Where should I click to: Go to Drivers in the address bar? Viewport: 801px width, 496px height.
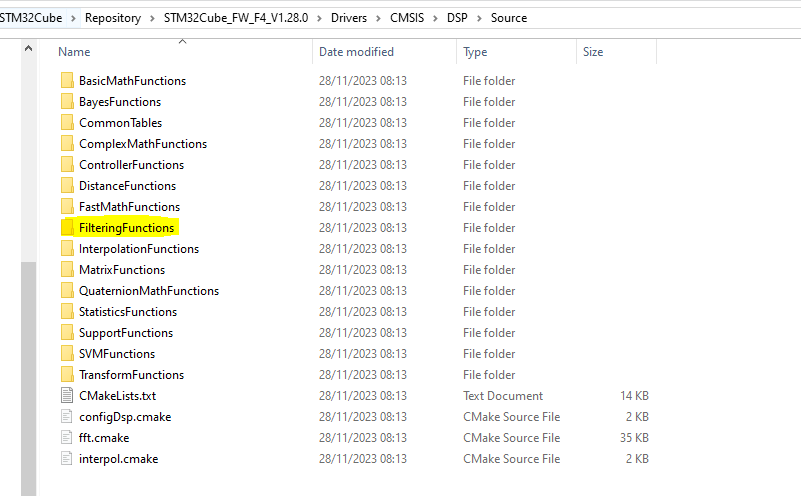tap(349, 18)
